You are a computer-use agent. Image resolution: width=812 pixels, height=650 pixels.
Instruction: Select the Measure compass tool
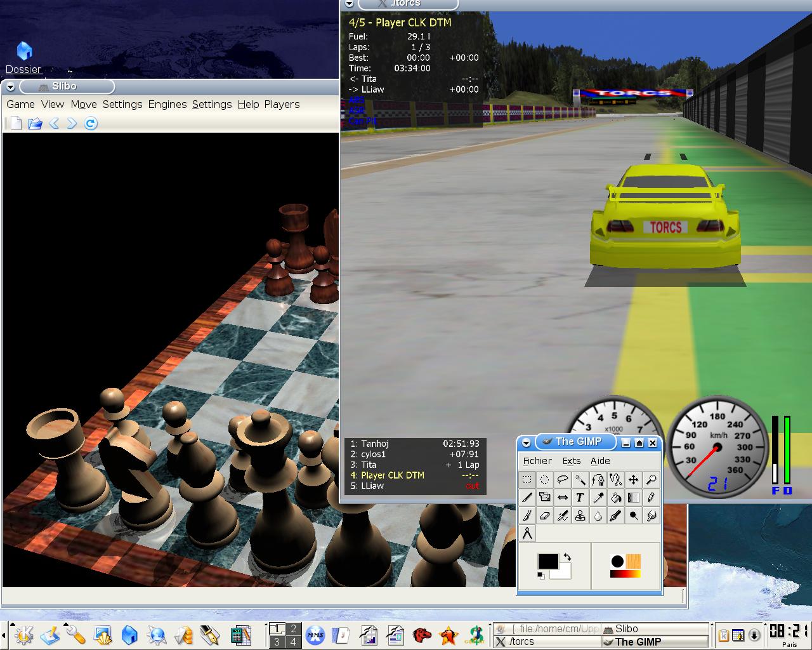pos(527,533)
